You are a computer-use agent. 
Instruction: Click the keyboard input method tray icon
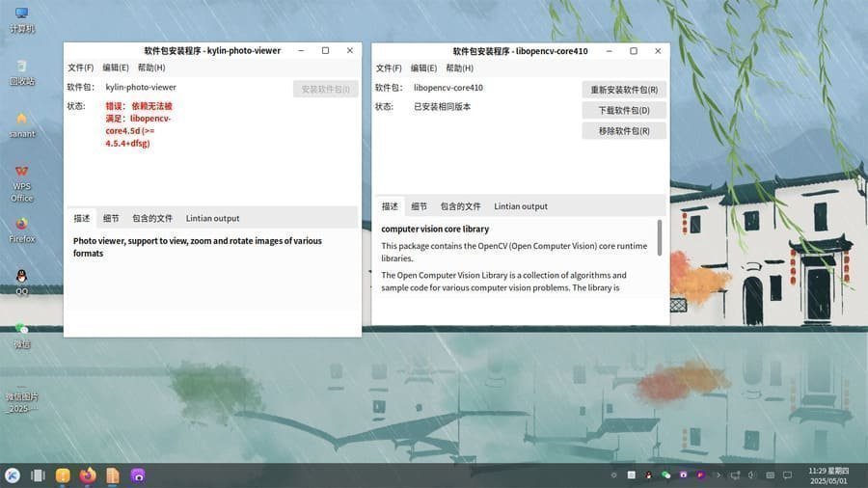point(770,474)
